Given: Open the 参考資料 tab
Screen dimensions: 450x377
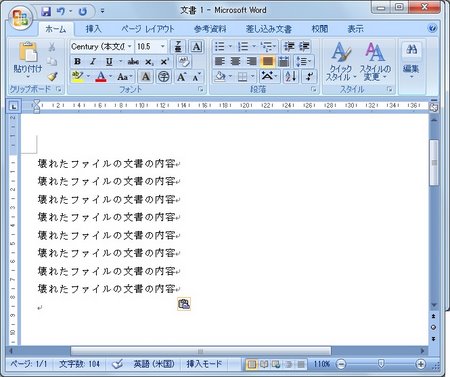Looking at the screenshot, I should point(210,29).
